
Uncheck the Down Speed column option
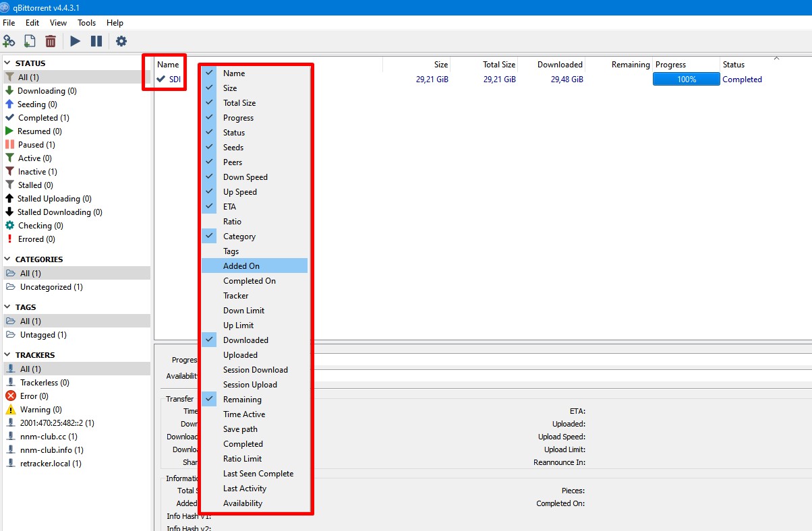coord(254,177)
